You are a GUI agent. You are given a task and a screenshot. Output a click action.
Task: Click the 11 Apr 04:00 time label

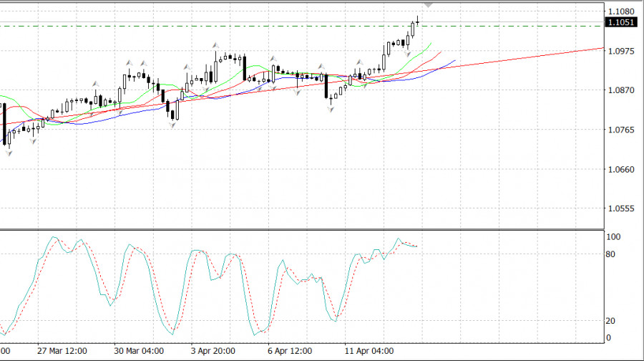click(x=369, y=352)
